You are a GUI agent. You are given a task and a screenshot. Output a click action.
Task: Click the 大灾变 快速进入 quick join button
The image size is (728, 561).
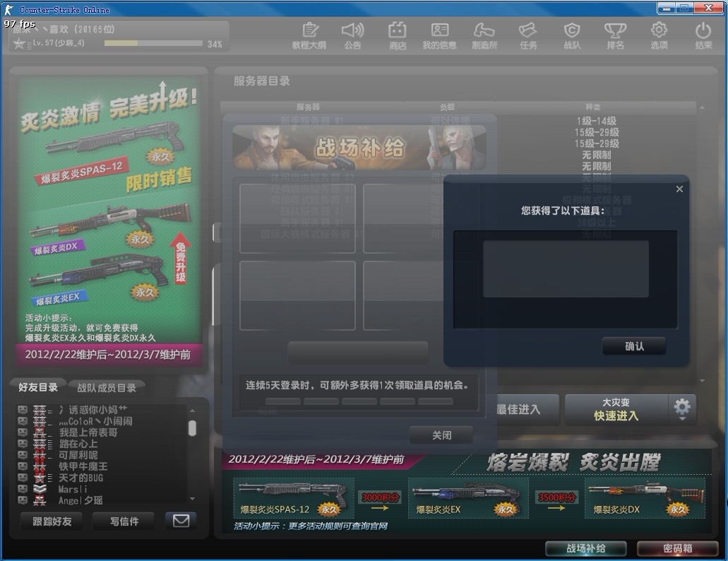pyautogui.click(x=616, y=410)
